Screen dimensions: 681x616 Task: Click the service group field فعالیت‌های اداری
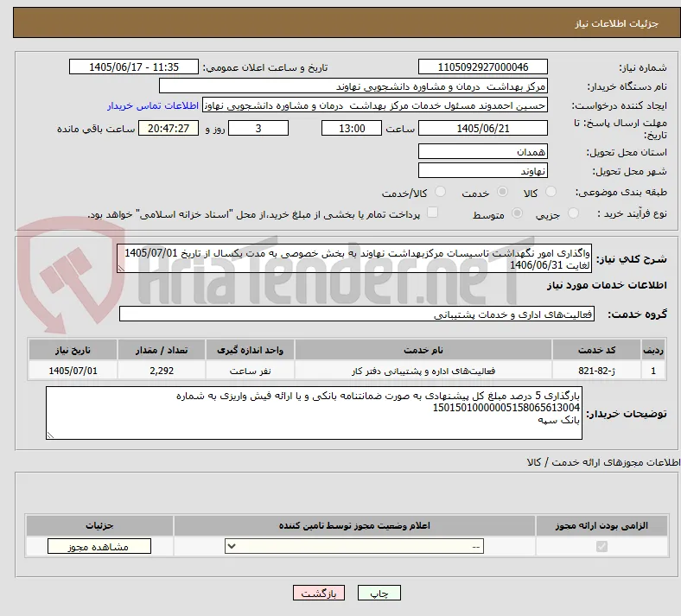pyautogui.click(x=357, y=314)
